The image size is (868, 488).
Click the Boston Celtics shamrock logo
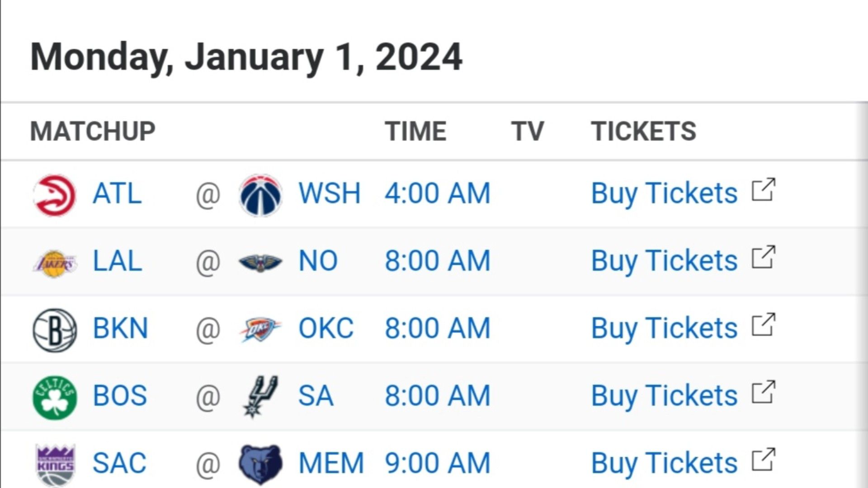[55, 397]
